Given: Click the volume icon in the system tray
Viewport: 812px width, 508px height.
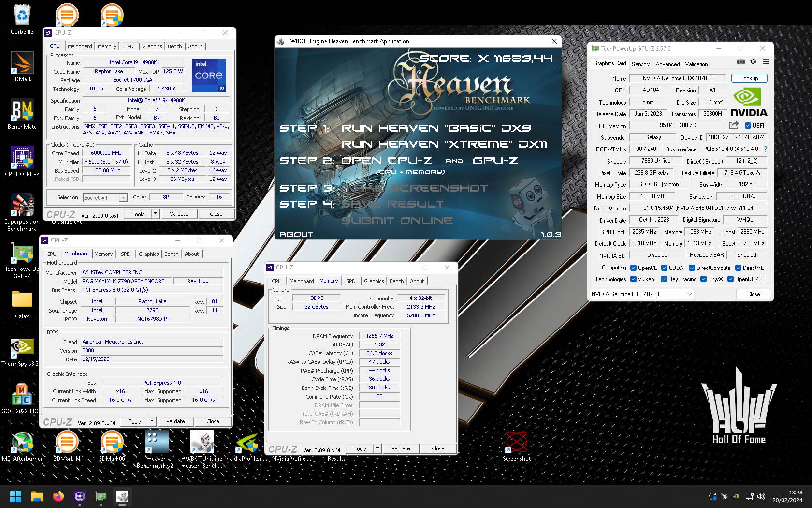Looking at the screenshot, I should click(x=761, y=496).
